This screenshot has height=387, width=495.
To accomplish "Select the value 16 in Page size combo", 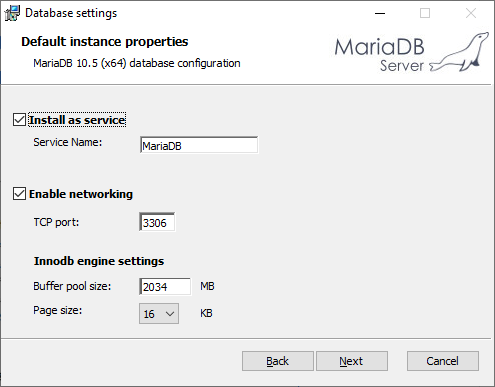I will tap(149, 314).
